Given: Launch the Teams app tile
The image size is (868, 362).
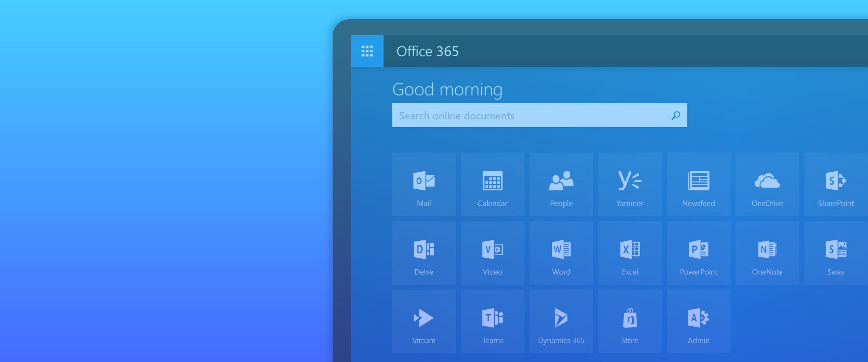Looking at the screenshot, I should (492, 321).
